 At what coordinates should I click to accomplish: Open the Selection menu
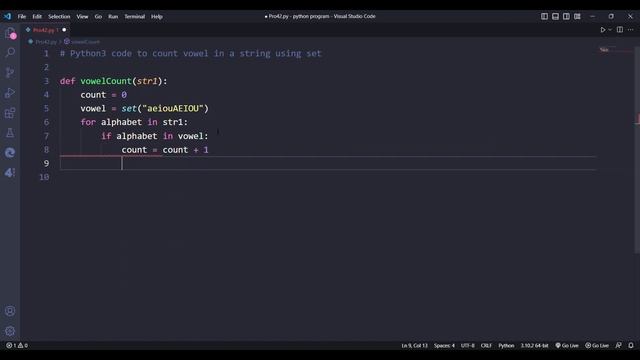click(x=59, y=16)
